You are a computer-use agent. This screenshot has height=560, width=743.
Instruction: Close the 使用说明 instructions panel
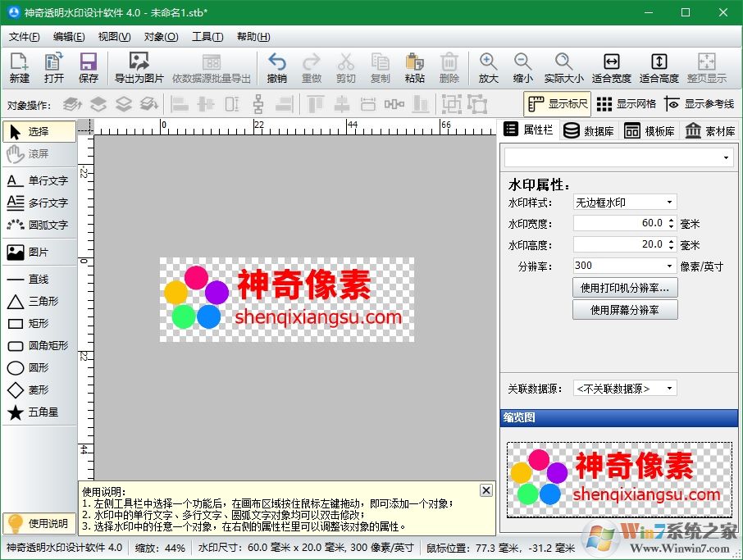tap(486, 489)
